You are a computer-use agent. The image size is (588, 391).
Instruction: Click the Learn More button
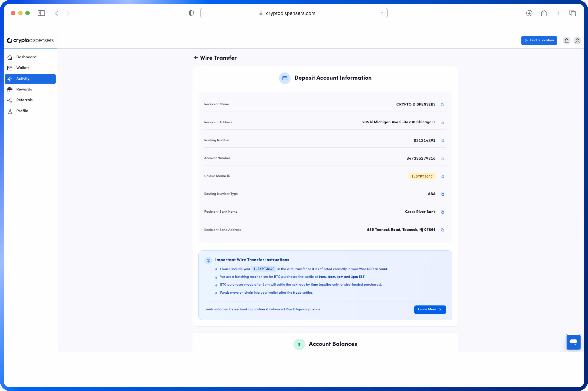430,309
